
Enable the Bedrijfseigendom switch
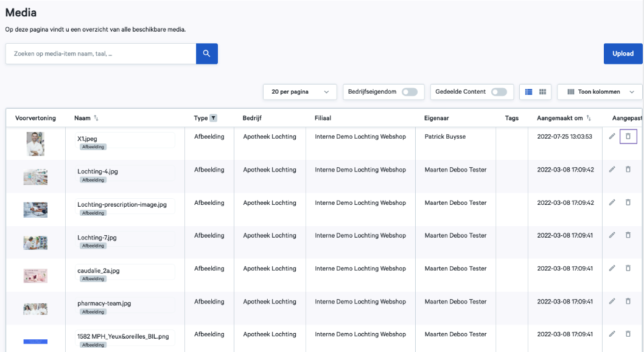pos(409,92)
